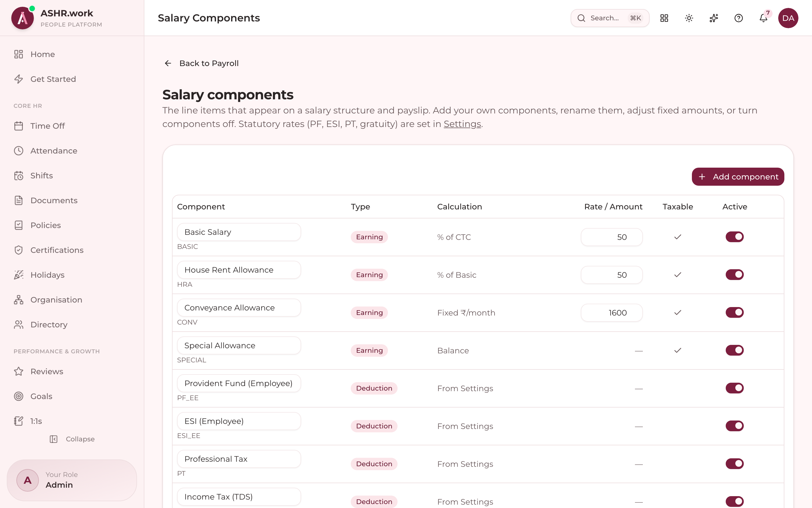Image resolution: width=812 pixels, height=508 pixels.
Task: Go Back to Payroll
Action: click(201, 63)
